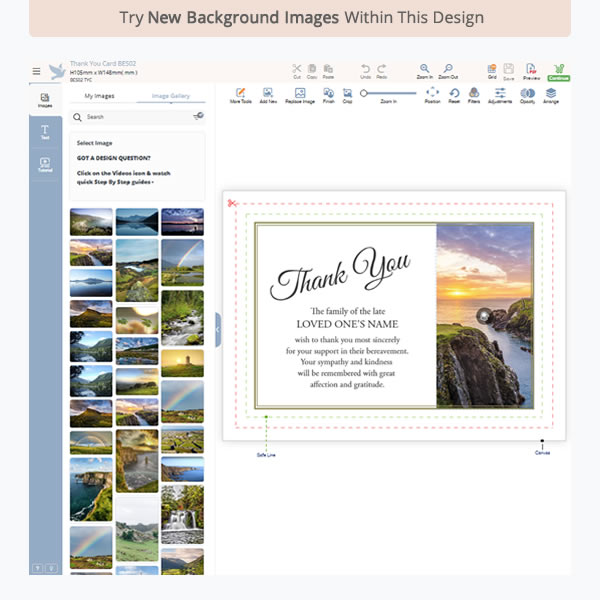This screenshot has height=600, width=600.
Task: Click the Reset rotation icon
Action: (x=454, y=95)
